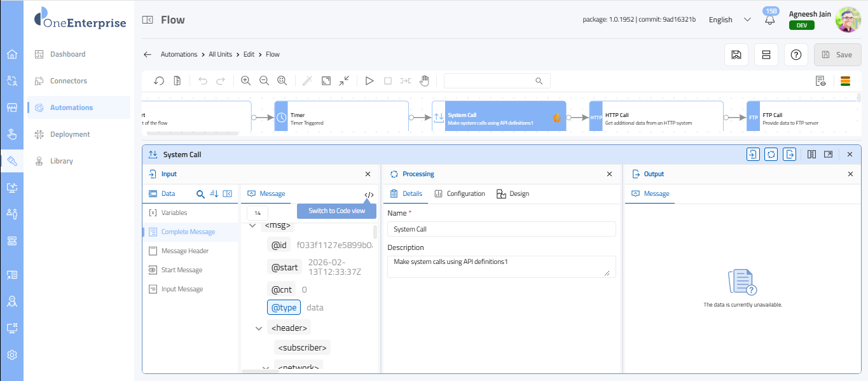Open the help question mark button
Screen dimensions: 868x381
pos(796,55)
